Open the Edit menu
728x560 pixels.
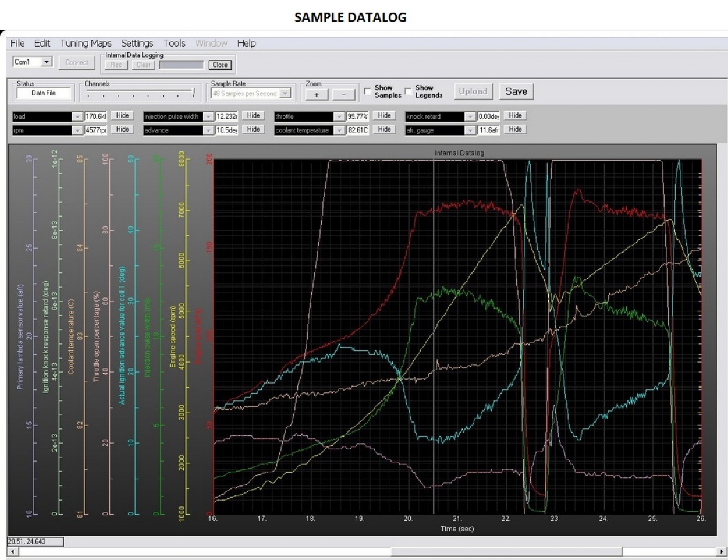42,43
